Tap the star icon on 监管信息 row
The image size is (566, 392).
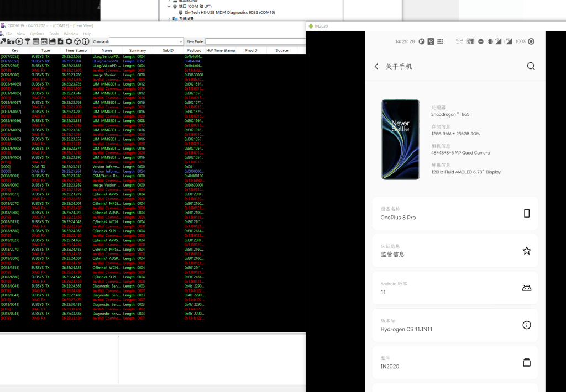(526, 251)
